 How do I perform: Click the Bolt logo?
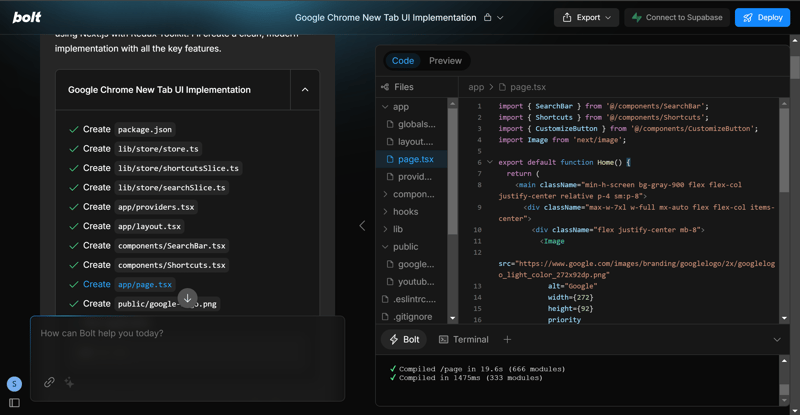click(x=27, y=17)
